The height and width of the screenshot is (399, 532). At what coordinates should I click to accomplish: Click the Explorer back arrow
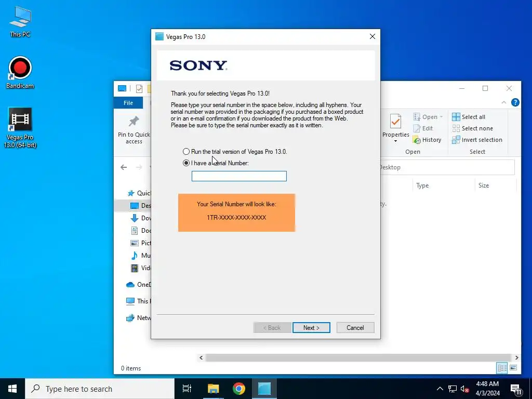coord(124,167)
